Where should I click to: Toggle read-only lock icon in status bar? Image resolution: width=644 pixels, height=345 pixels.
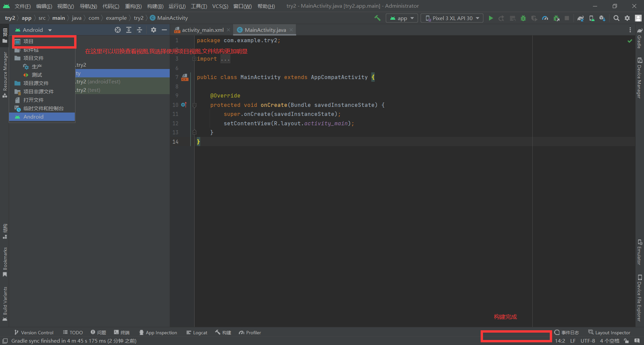coord(626,341)
